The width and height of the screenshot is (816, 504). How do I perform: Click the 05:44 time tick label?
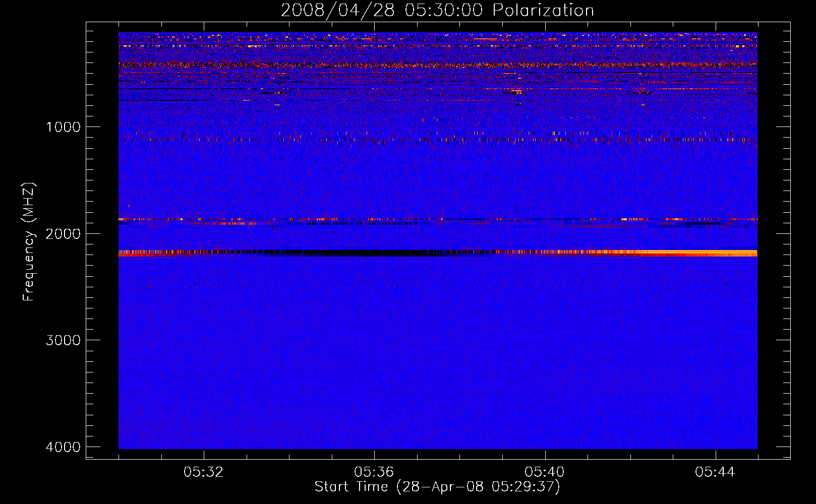pos(715,472)
